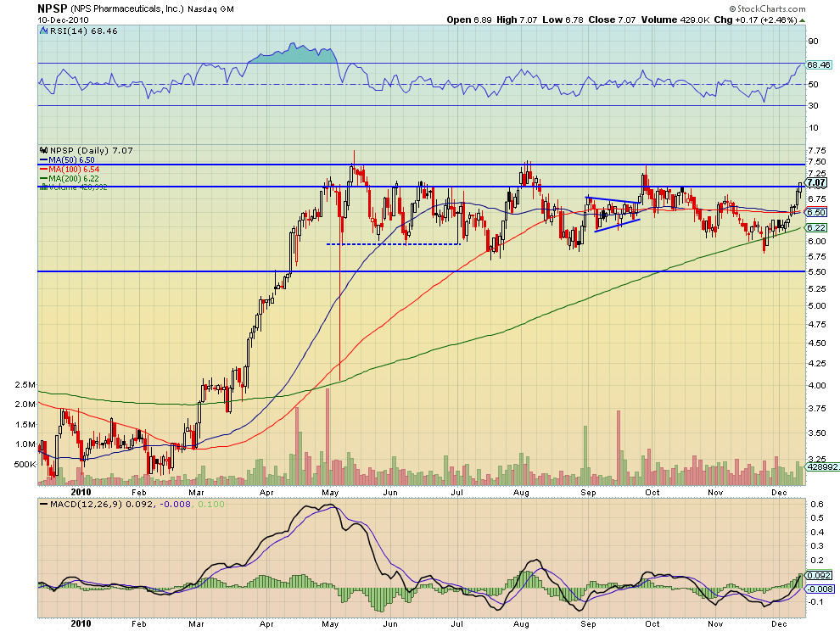The width and height of the screenshot is (840, 631).
Task: Click the RSI axis 30 level label
Action: [x=813, y=105]
